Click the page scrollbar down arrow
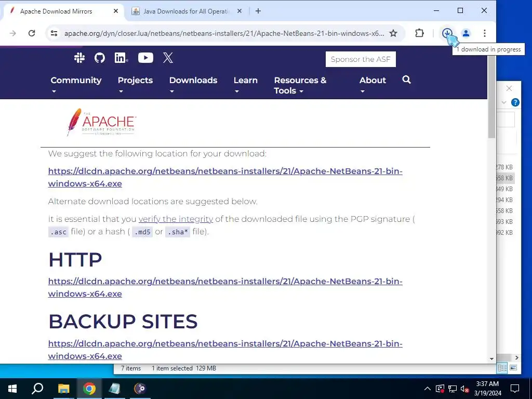The image size is (532, 399). tap(491, 358)
